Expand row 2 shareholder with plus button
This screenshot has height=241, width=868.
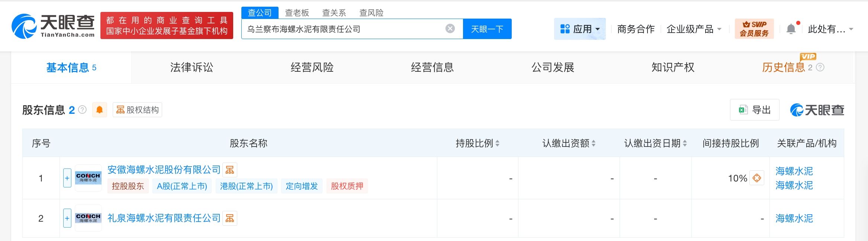click(x=67, y=218)
